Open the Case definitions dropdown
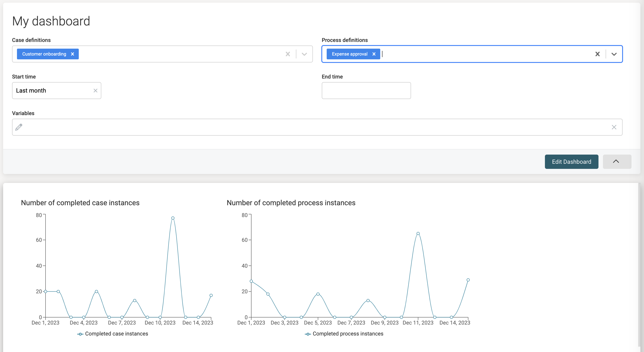Viewport: 644px width, 352px height. [x=304, y=54]
